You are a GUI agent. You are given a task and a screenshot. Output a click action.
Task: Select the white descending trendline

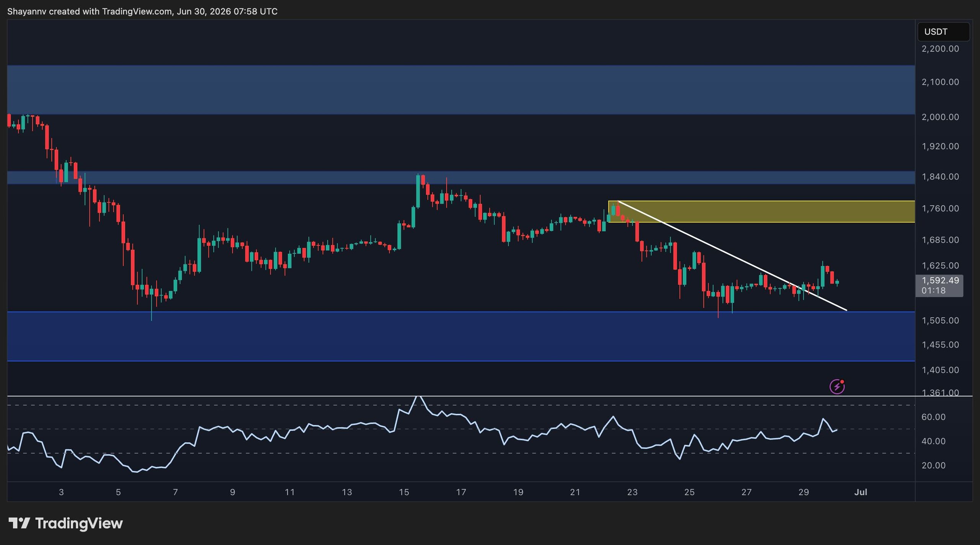(732, 255)
